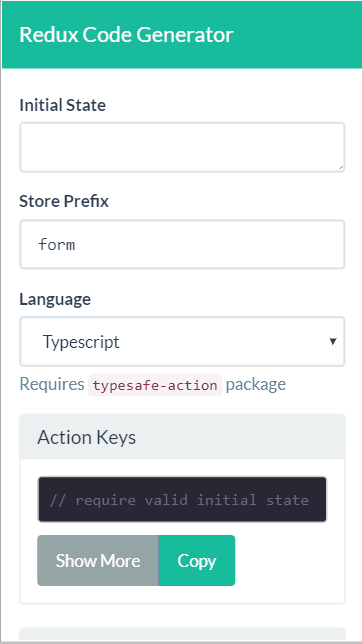
Task: Open the Typescript language select box
Action: [182, 342]
